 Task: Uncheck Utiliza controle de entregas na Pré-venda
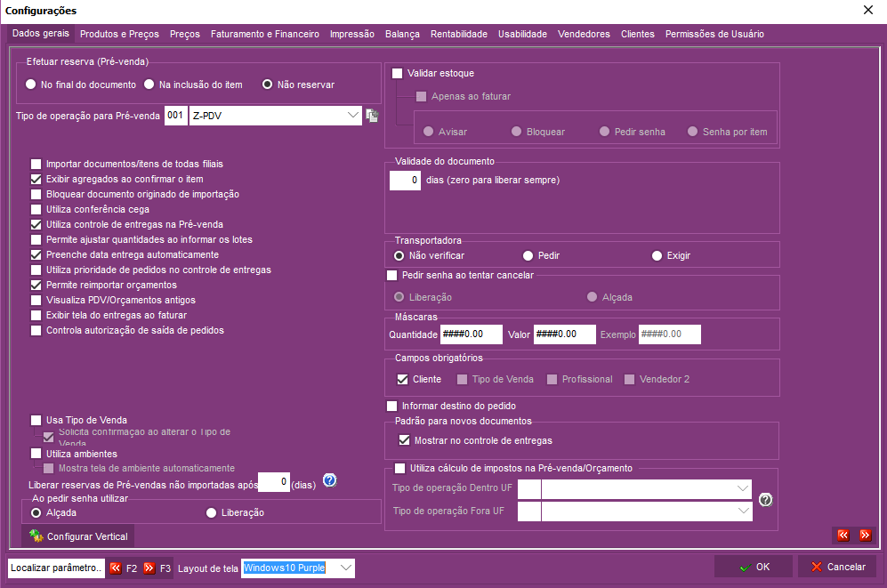coord(36,224)
